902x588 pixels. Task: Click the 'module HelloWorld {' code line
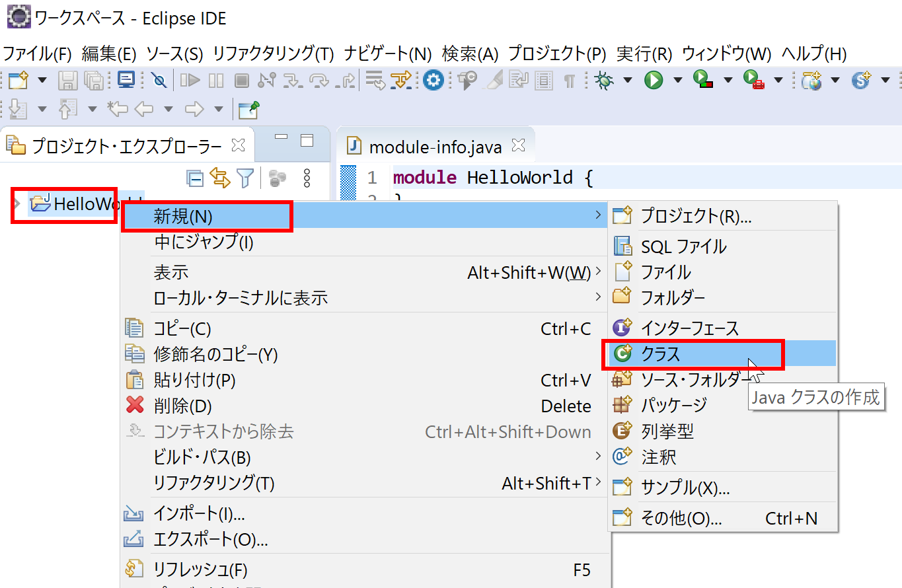tap(494, 177)
